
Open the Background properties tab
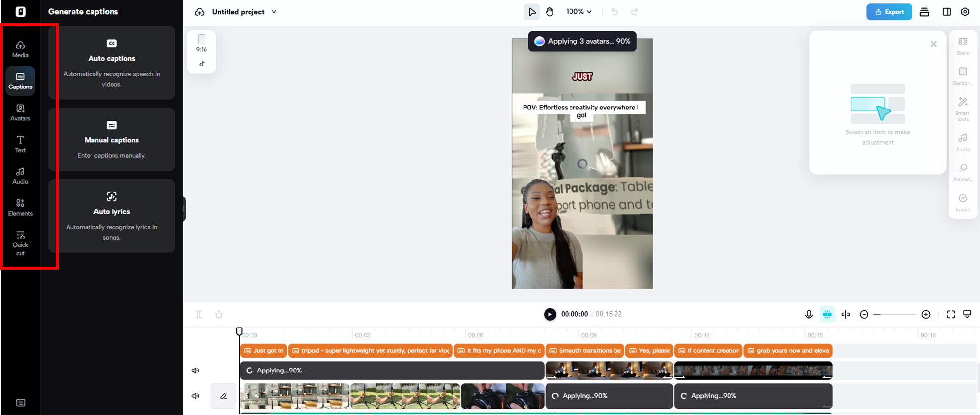click(963, 76)
